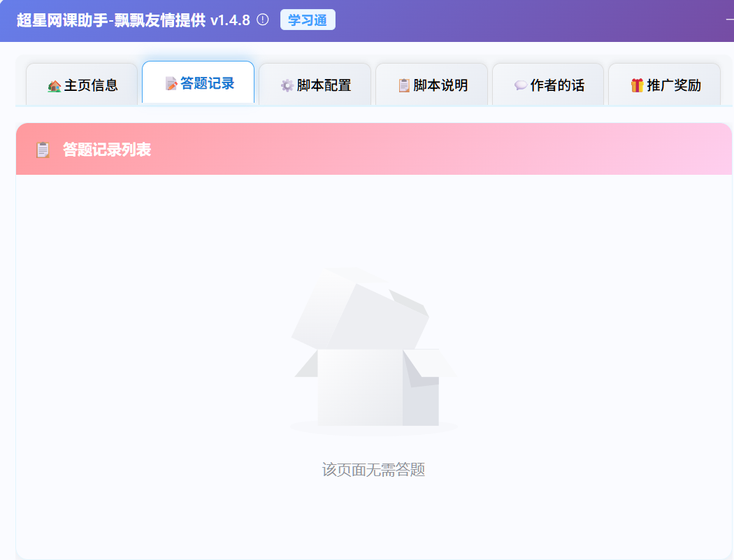Switch to the 主页信息 tab
This screenshot has height=560, width=734.
(81, 84)
